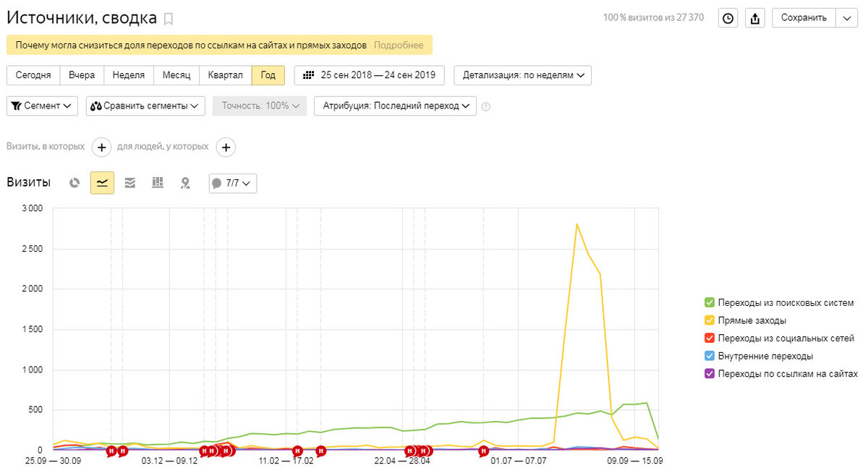
Task: Click the export/upload report icon
Action: [x=755, y=18]
